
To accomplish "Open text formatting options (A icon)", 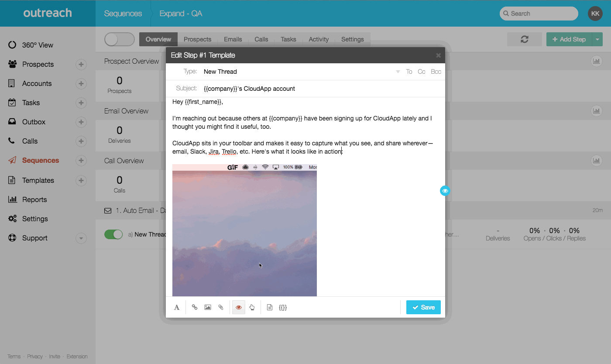I will (x=177, y=307).
